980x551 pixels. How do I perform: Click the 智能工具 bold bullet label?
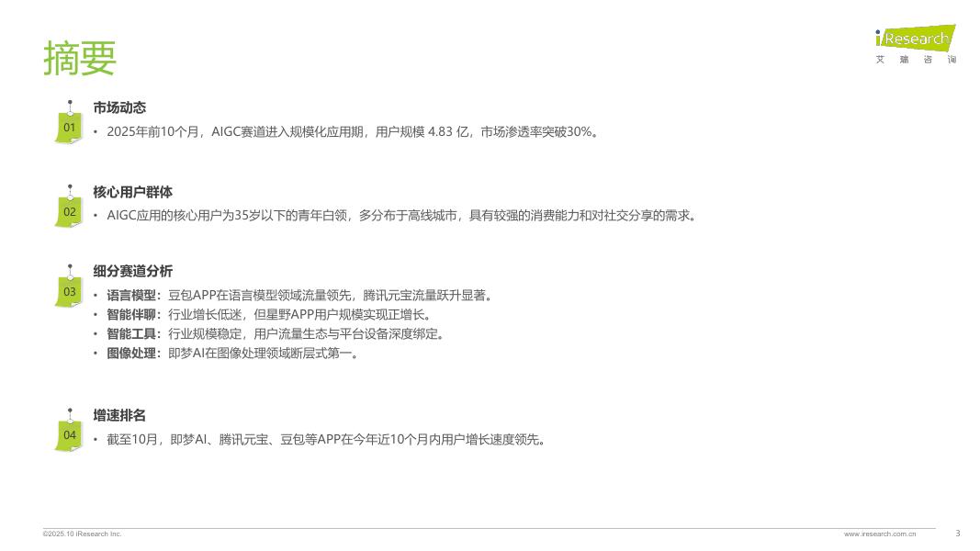coord(131,334)
